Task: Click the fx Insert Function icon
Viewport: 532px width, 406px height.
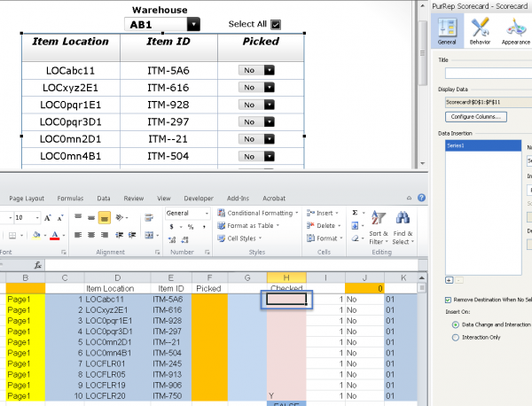Action: [x=38, y=265]
